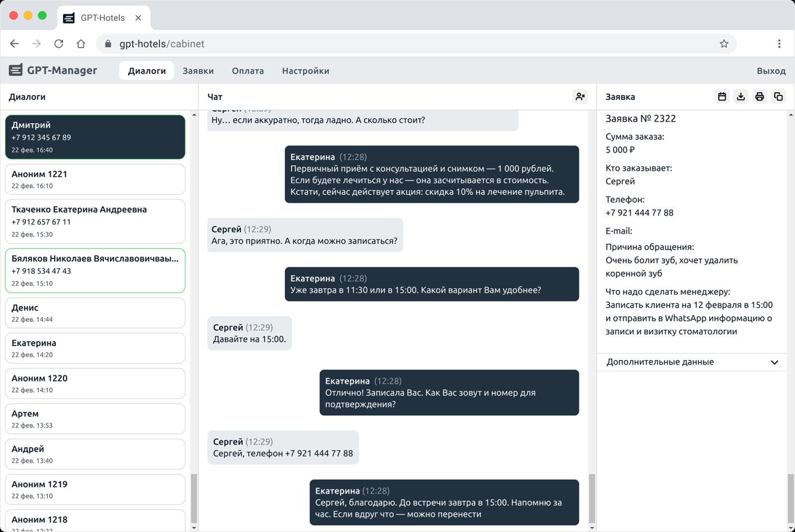The image size is (795, 532).
Task: Open the dialog with Ткаченко Екатерина Андреевна
Action: tap(95, 222)
